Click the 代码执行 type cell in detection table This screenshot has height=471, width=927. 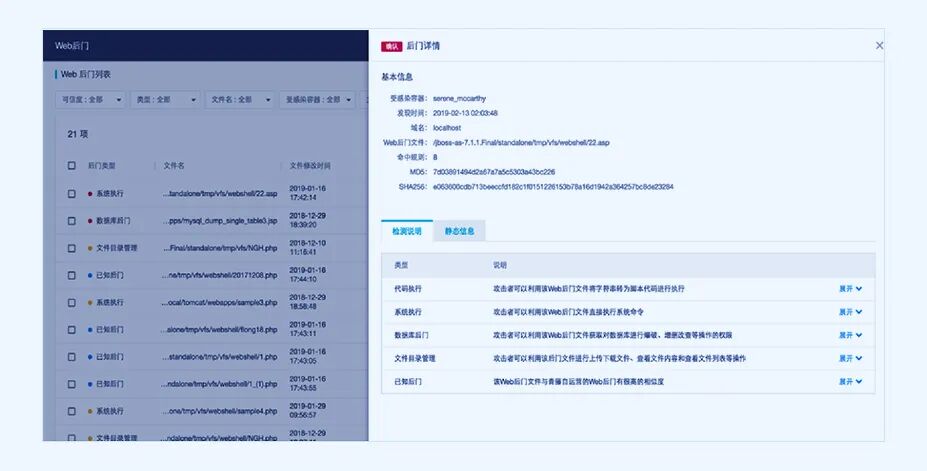pos(408,288)
